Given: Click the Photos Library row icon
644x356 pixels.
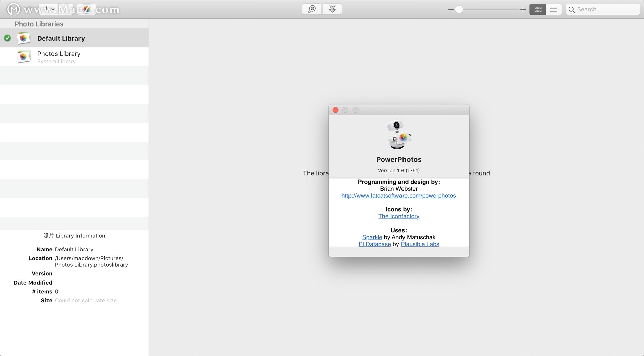Looking at the screenshot, I should click(x=23, y=57).
